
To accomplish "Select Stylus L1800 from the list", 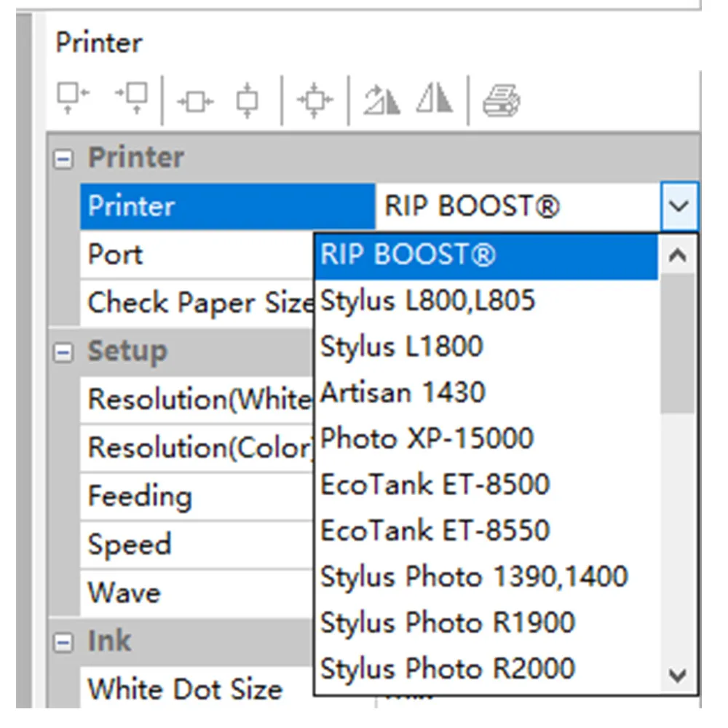I will [x=402, y=346].
